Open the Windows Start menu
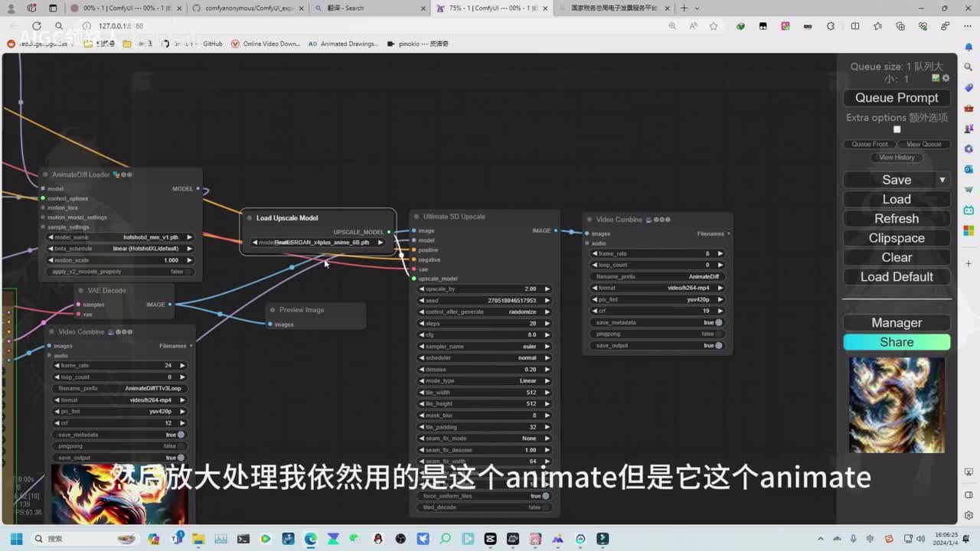The height and width of the screenshot is (551, 980). click(16, 539)
